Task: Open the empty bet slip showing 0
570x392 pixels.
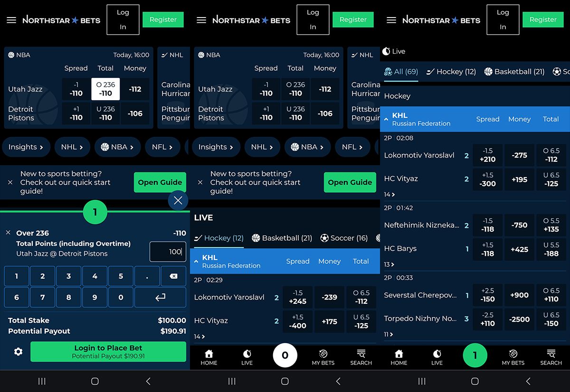Action: click(285, 355)
